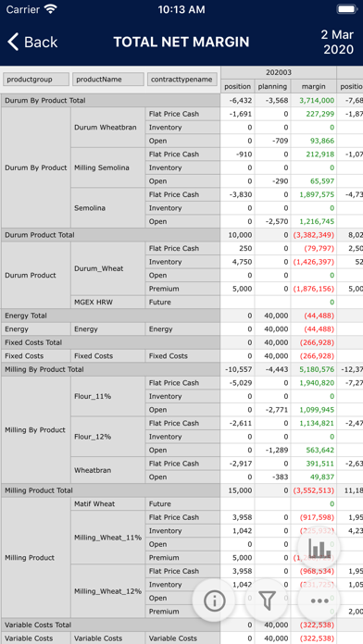The height and width of the screenshot is (644, 363).
Task: Collapse the Milling By Product Total row
Action: (111, 369)
